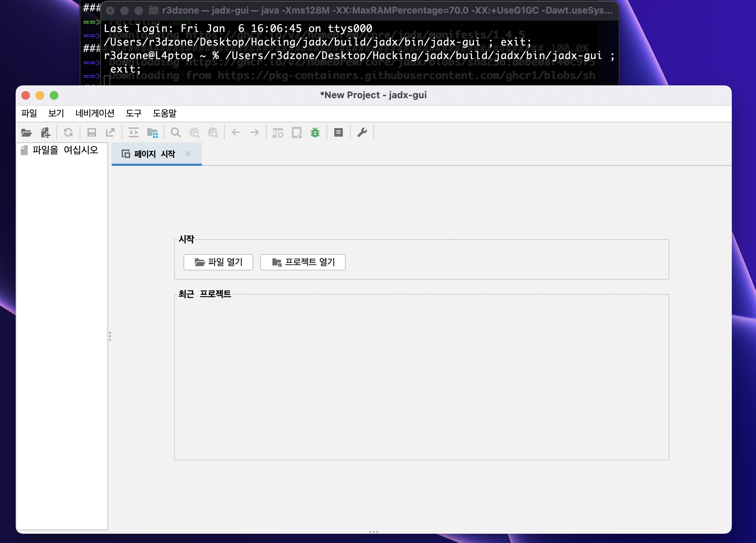Viewport: 756px width, 543px height.
Task: Click the 파일 열기 button
Action: pos(218,262)
